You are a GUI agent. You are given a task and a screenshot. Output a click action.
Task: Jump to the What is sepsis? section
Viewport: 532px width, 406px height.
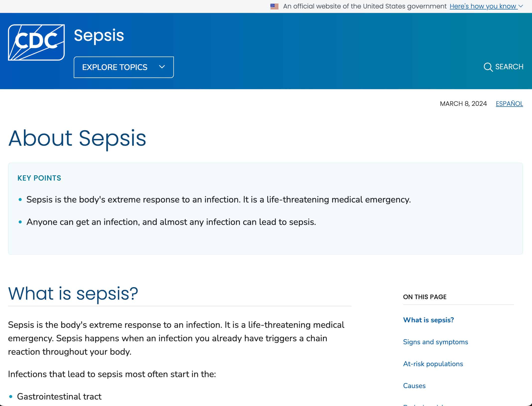pyautogui.click(x=428, y=320)
